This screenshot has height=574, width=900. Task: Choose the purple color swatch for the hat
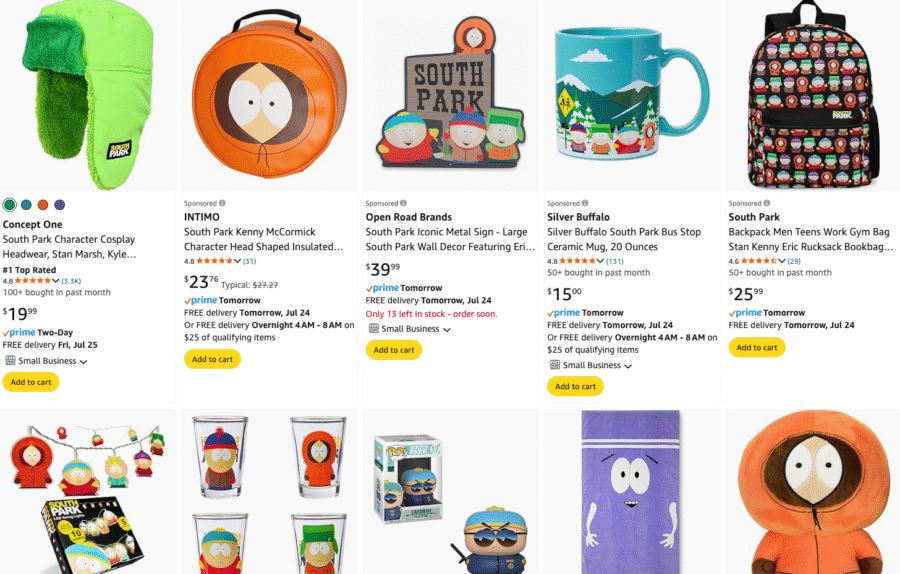pyautogui.click(x=59, y=205)
